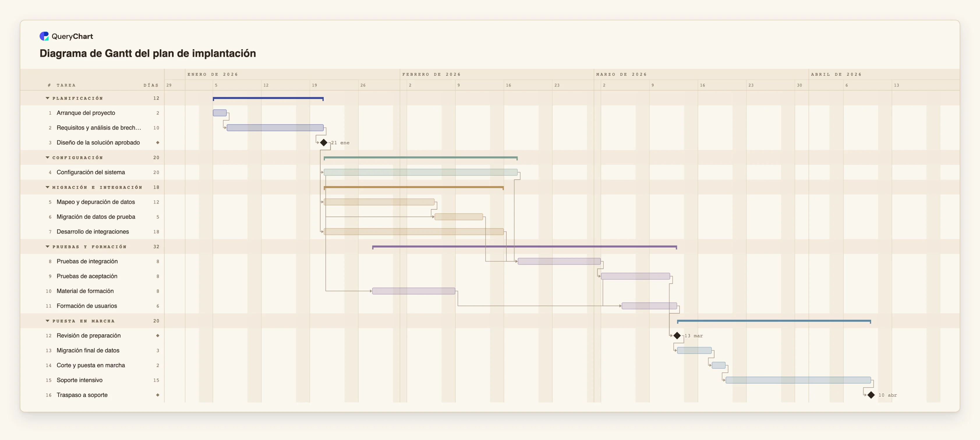980x440 pixels.
Task: Click the 'ENERO DE 2026' month header
Action: (x=213, y=74)
